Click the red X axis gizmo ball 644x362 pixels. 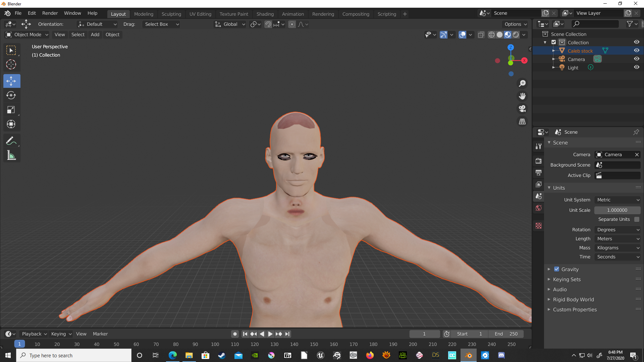524,60
